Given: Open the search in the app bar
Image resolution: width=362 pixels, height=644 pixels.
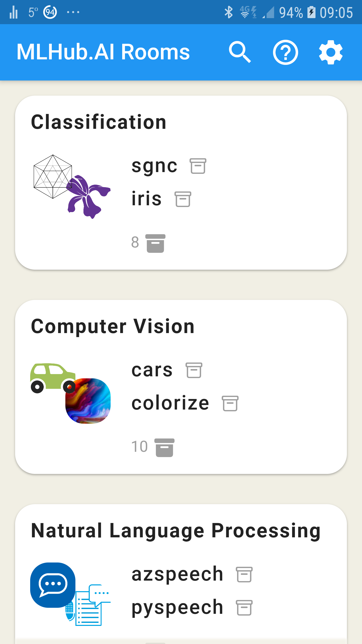Looking at the screenshot, I should tap(240, 52).
